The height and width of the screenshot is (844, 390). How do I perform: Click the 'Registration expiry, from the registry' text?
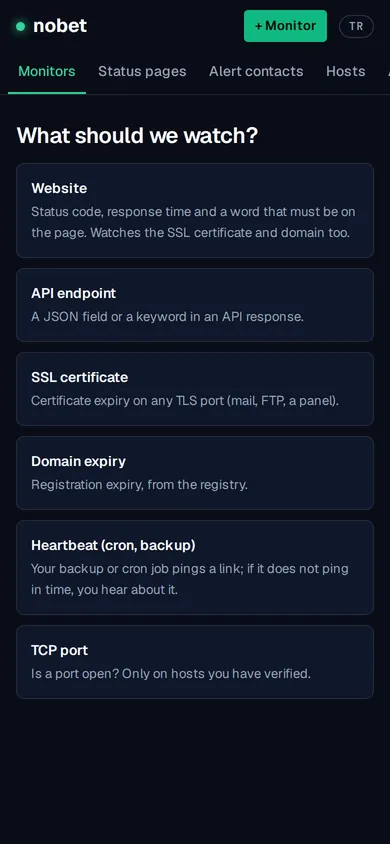pos(139,484)
